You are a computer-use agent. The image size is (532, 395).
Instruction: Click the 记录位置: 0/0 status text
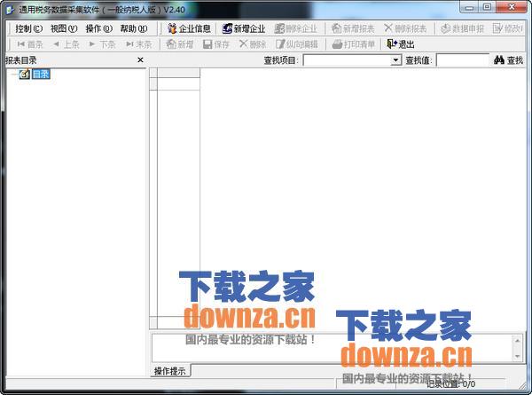pyautogui.click(x=451, y=384)
